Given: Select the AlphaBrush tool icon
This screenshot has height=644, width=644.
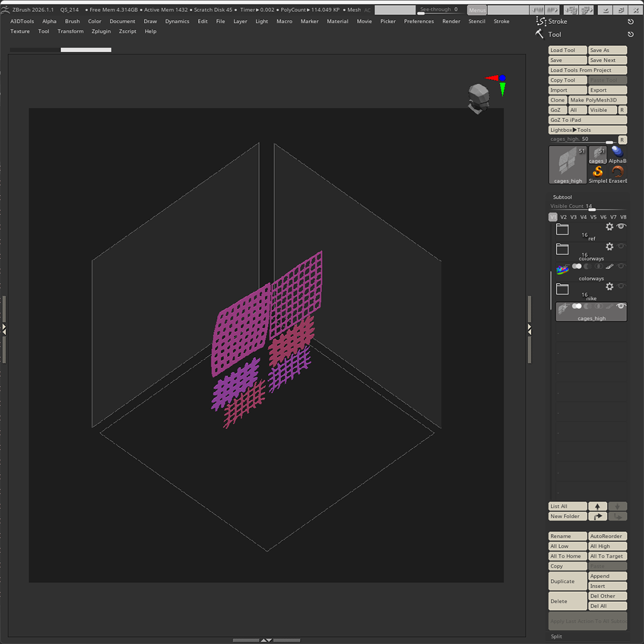Looking at the screenshot, I should click(619, 153).
